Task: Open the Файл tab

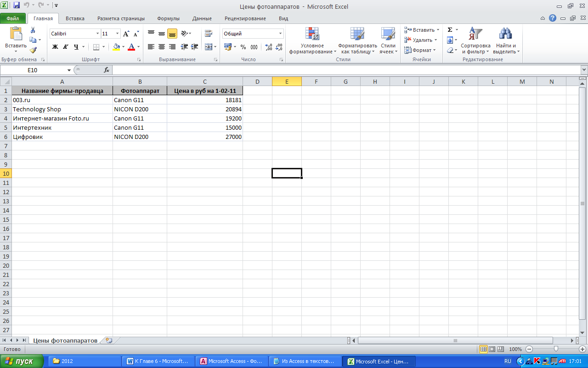Action: click(13, 18)
